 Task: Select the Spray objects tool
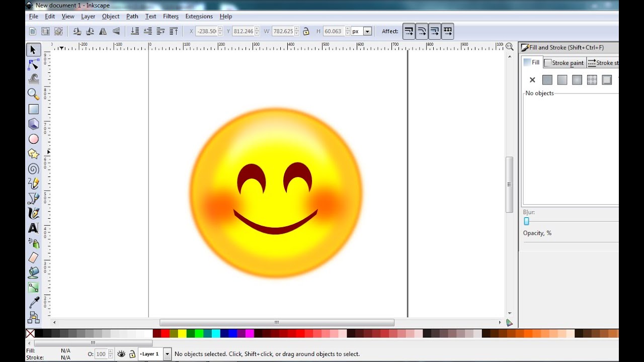pos(33,243)
